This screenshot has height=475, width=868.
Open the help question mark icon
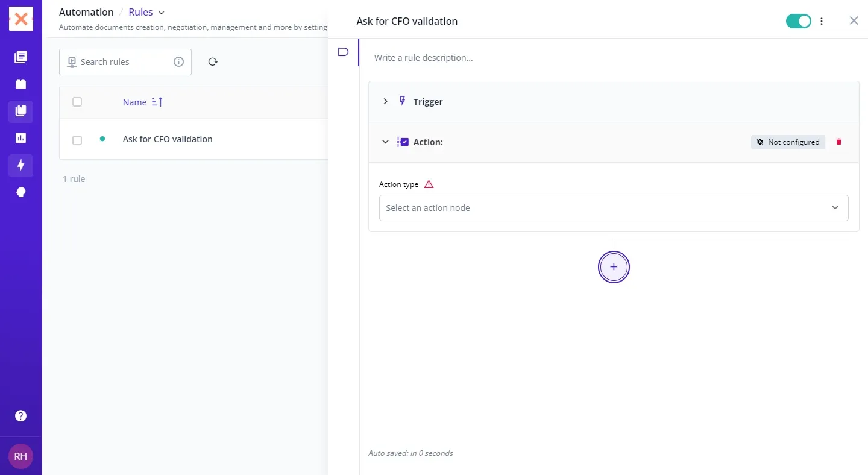tap(20, 416)
